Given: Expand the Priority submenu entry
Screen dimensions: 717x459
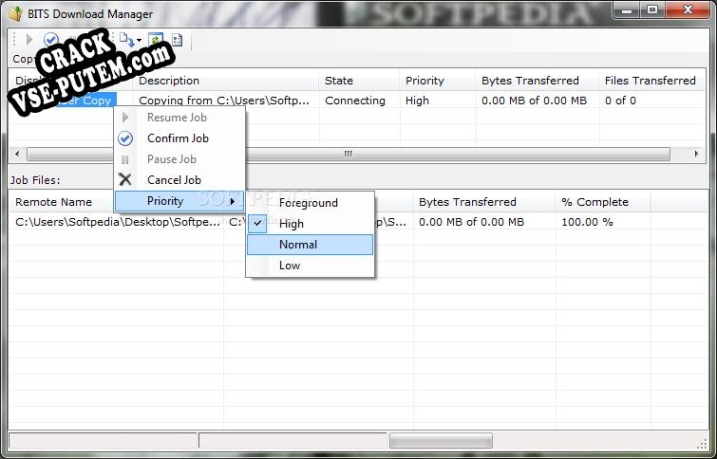Looking at the screenshot, I should pyautogui.click(x=180, y=201).
